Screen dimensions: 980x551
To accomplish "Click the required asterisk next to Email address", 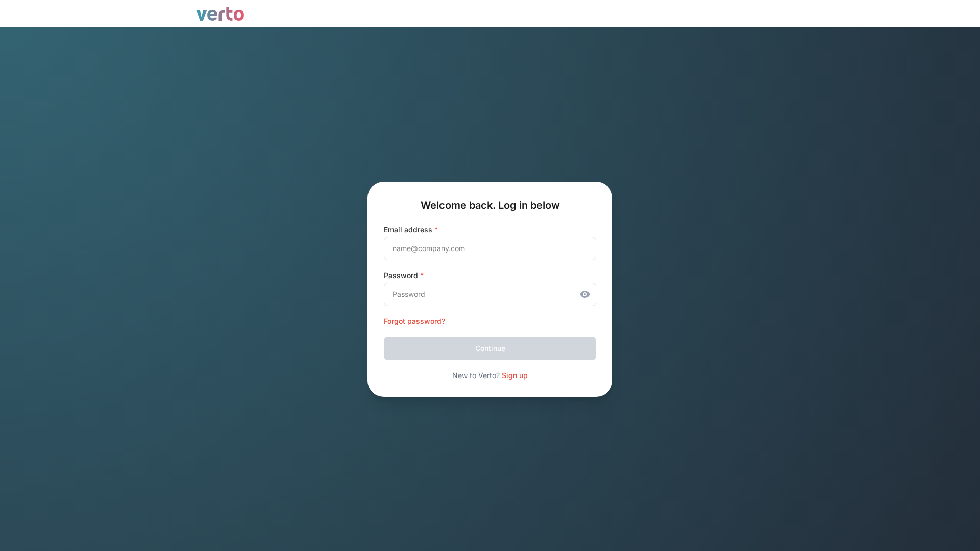I will (435, 230).
